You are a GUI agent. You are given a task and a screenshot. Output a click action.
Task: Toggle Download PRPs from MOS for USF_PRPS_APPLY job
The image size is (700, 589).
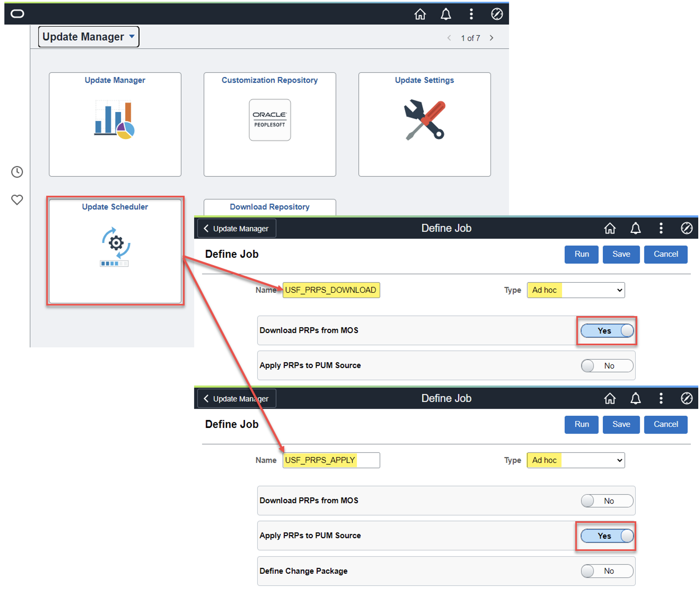(x=607, y=501)
